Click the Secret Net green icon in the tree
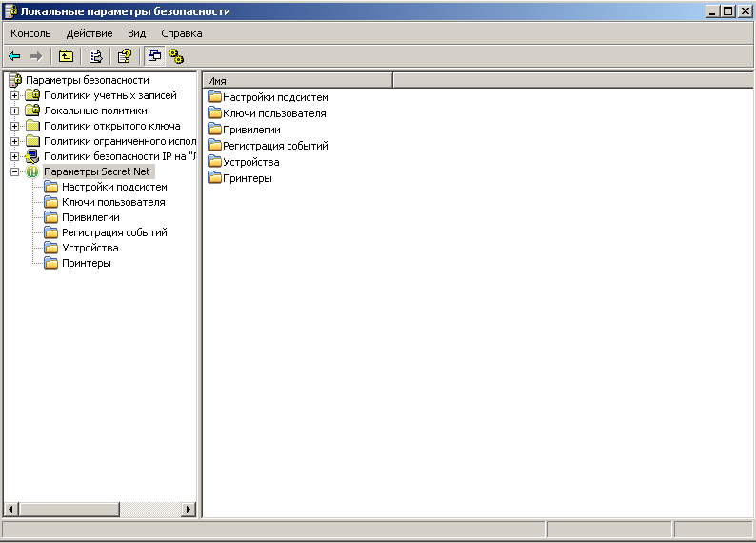The width and height of the screenshot is (756, 543). [32, 171]
